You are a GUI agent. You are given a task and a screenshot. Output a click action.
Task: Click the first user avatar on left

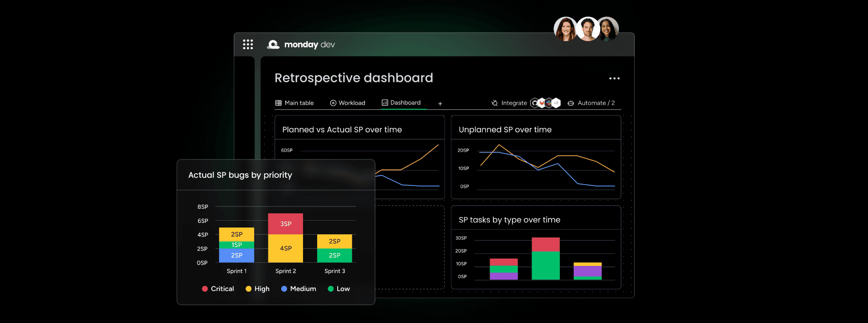pos(565,29)
